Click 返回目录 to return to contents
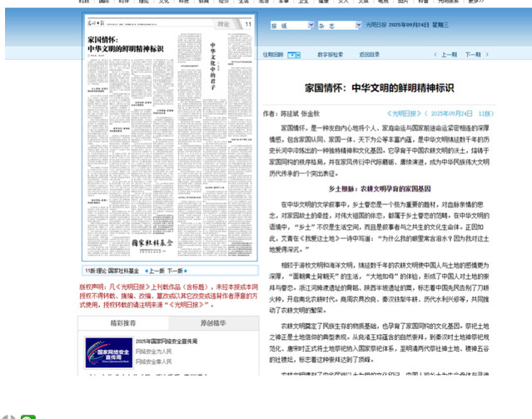532x419 pixels. coord(369,55)
